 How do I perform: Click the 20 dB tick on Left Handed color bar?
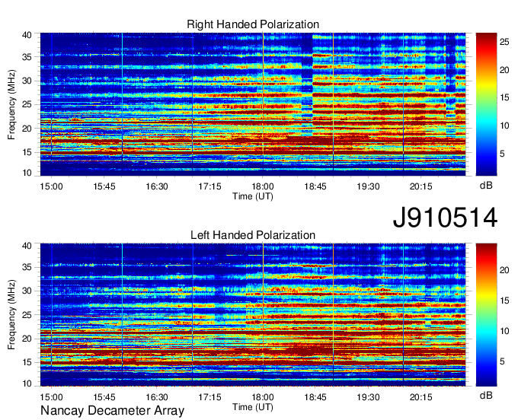point(504,270)
